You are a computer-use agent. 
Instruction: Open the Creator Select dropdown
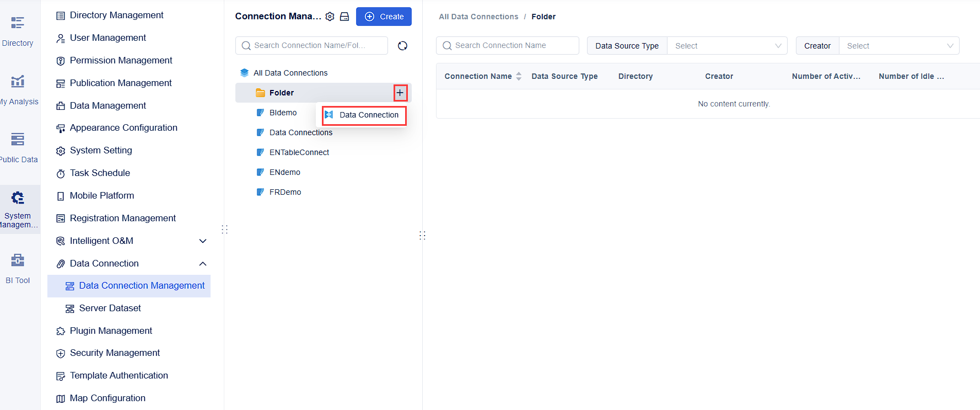coord(899,46)
